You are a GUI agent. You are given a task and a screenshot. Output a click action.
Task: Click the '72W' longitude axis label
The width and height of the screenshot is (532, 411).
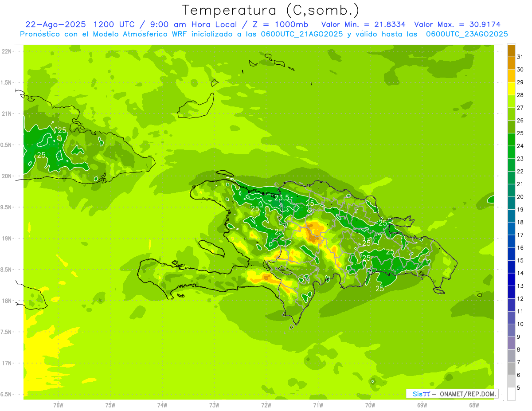266,405
